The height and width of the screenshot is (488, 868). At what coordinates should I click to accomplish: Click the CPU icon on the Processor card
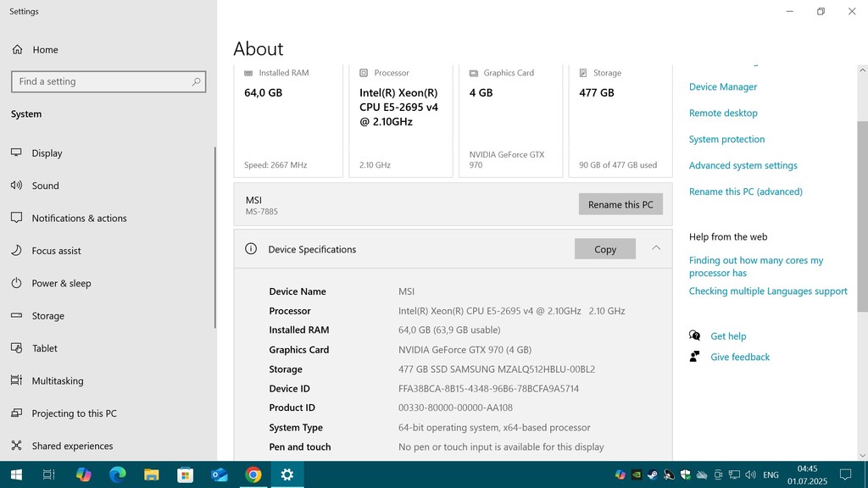(364, 73)
